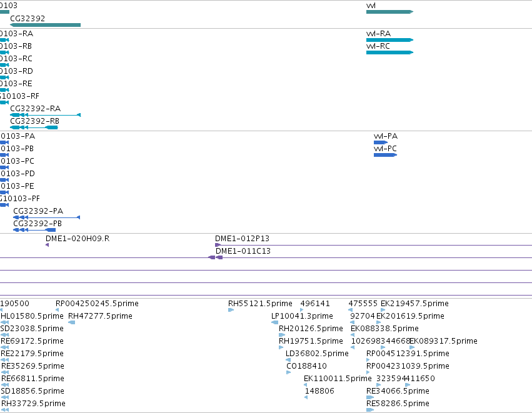Select the RP004512391.5prime EST
The width and height of the screenshot is (532, 413).
[x=368, y=360]
